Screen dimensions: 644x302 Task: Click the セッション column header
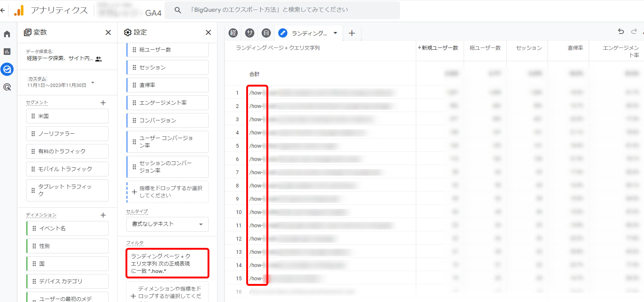pos(529,48)
